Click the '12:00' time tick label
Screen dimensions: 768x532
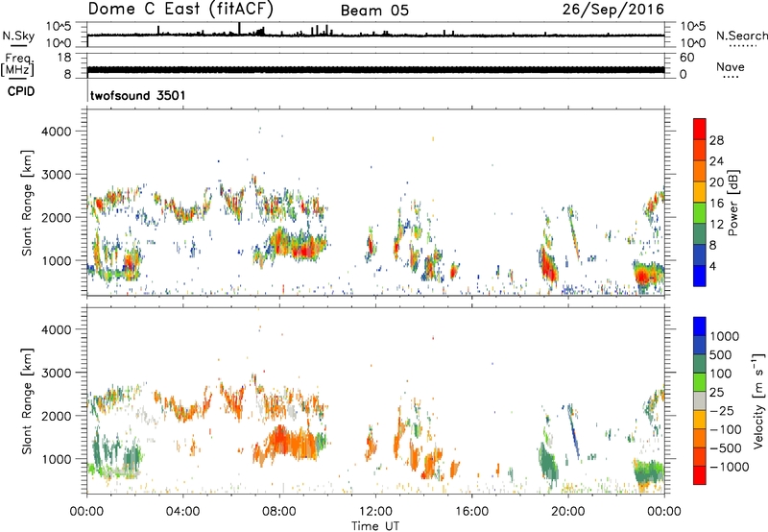pyautogui.click(x=375, y=512)
